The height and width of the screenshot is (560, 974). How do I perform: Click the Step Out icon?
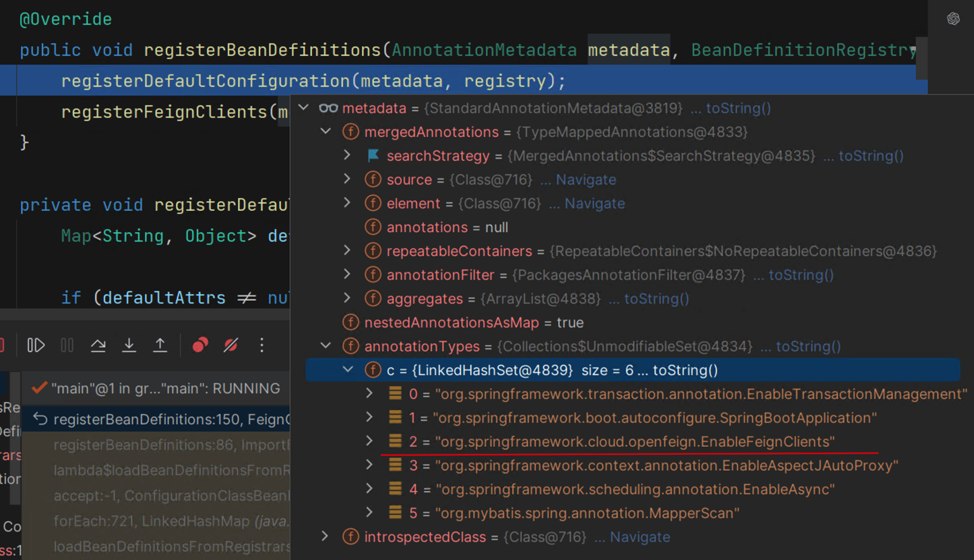click(x=160, y=345)
